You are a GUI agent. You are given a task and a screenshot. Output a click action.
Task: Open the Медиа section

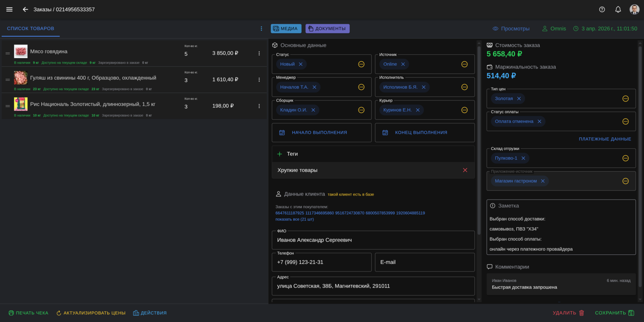click(x=286, y=29)
